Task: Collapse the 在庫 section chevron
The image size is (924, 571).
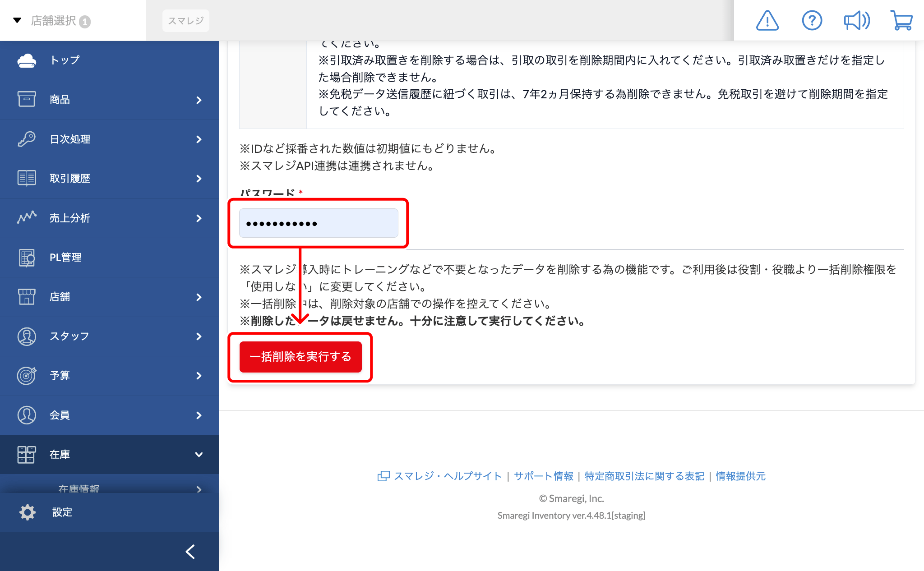Action: [199, 455]
